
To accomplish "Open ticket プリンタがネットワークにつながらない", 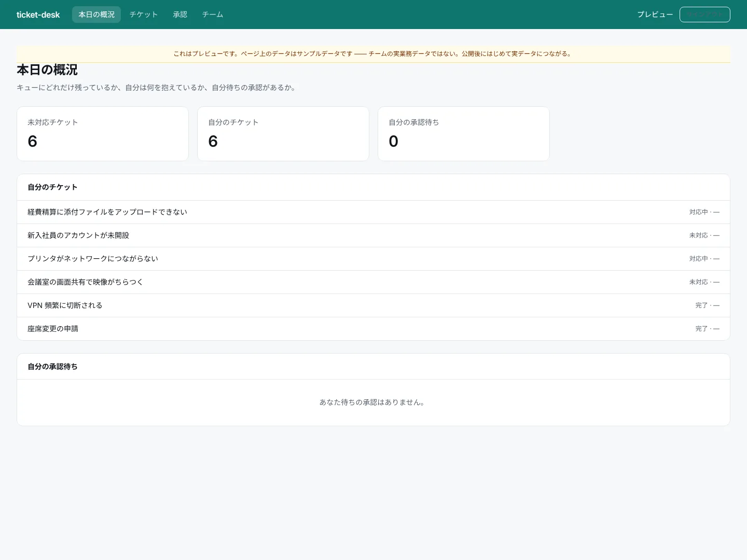I will 374,259.
